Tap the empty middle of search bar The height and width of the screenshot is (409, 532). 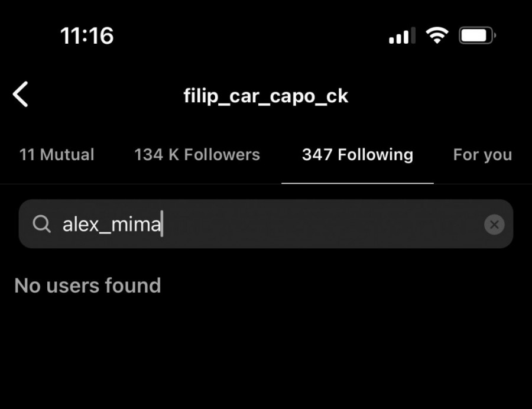click(x=322, y=224)
